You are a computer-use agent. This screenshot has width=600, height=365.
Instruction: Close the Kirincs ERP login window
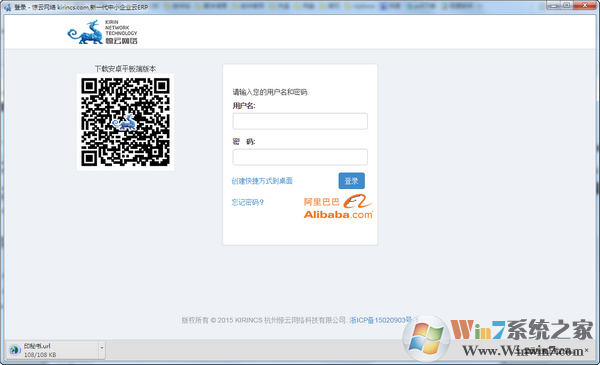pyautogui.click(x=585, y=5)
